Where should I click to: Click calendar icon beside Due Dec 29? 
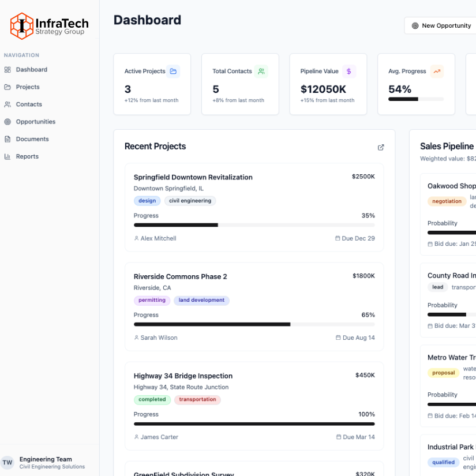point(338,238)
